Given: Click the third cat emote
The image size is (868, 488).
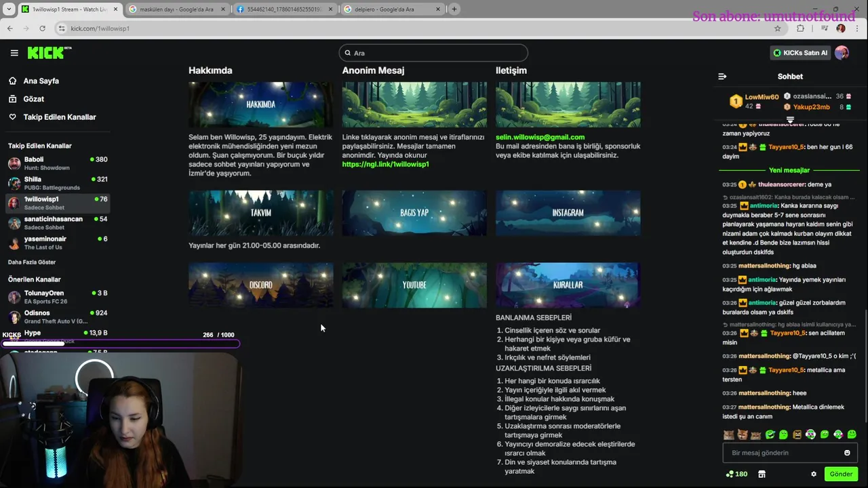Looking at the screenshot, I should coord(755,434).
